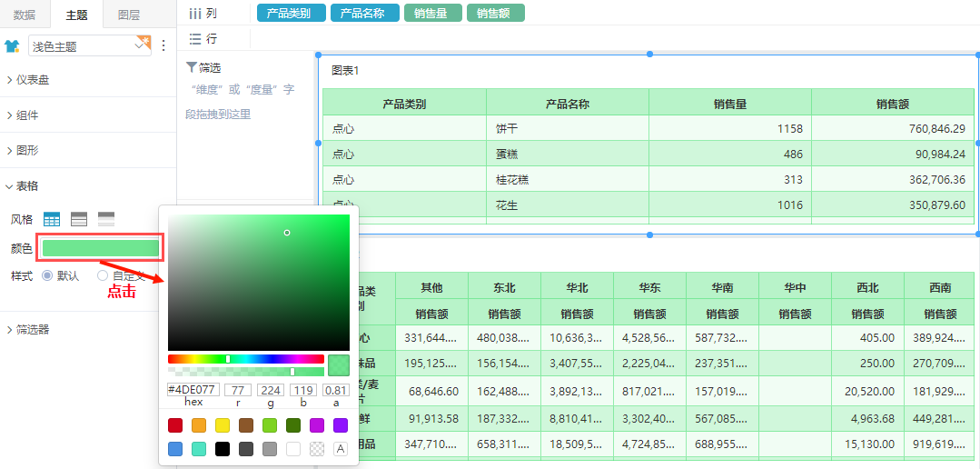This screenshot has width=980, height=469.
Task: Pick the orange preset color
Action: [x=199, y=425]
